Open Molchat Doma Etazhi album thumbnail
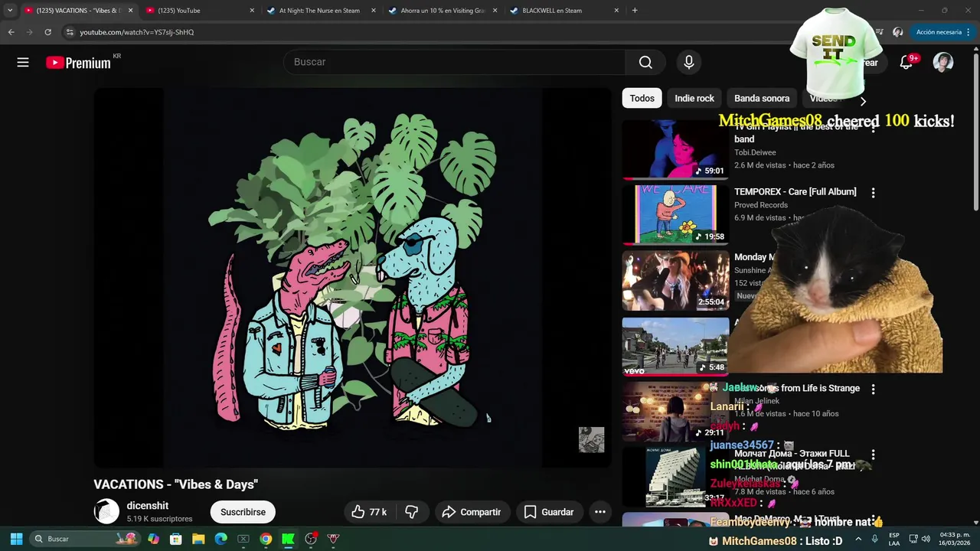 (675, 478)
